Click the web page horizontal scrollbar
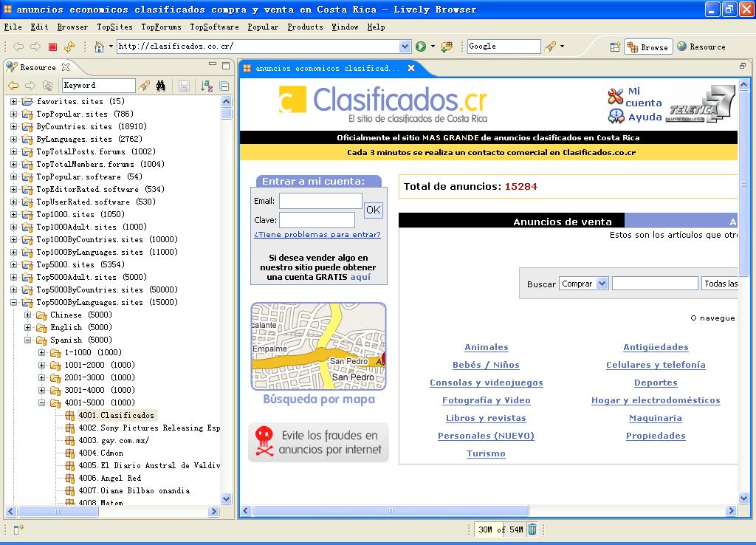 391,510
